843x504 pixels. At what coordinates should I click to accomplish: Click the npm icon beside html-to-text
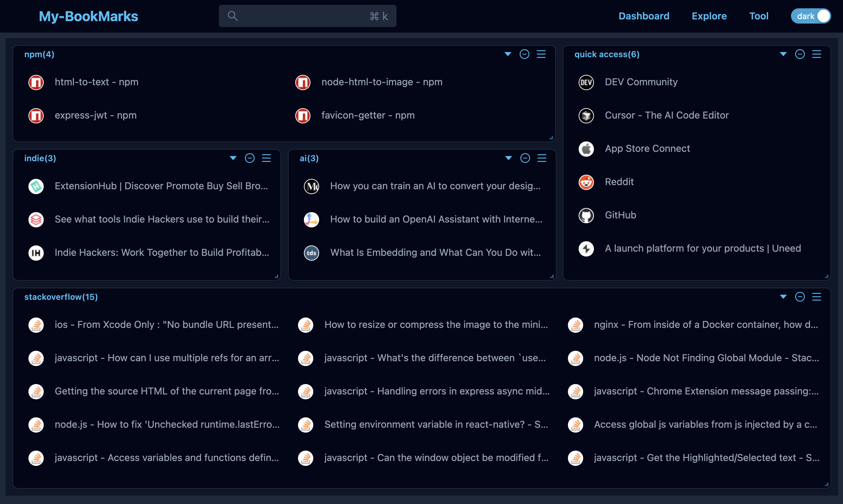tap(36, 82)
